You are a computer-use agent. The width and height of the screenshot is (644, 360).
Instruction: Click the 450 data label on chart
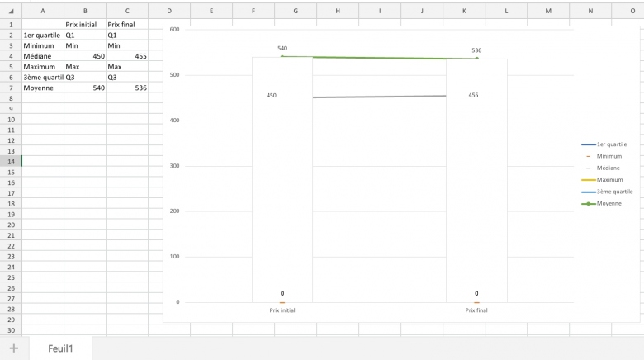272,96
